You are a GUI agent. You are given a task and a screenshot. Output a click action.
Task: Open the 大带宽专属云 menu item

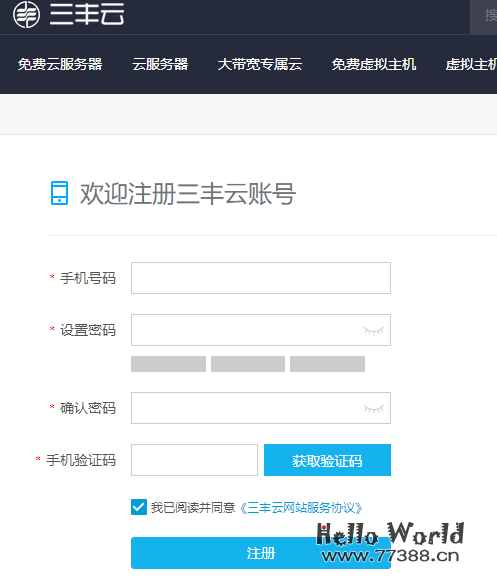tap(260, 64)
